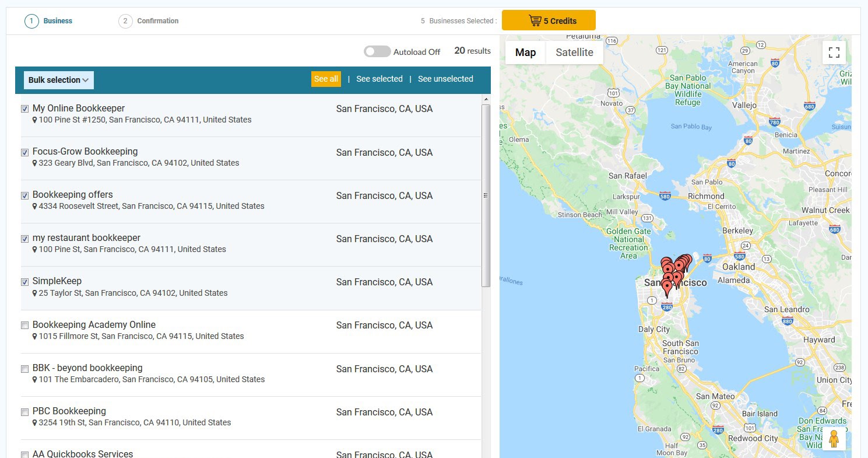Image resolution: width=868 pixels, height=458 pixels.
Task: Uncheck Bookkeeping offers checkbox
Action: coord(24,195)
